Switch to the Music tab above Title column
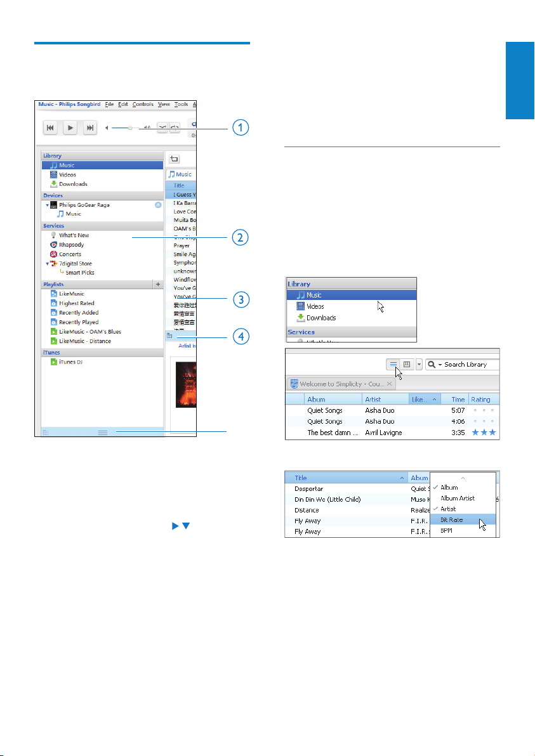The height and width of the screenshot is (756, 535). [181, 174]
